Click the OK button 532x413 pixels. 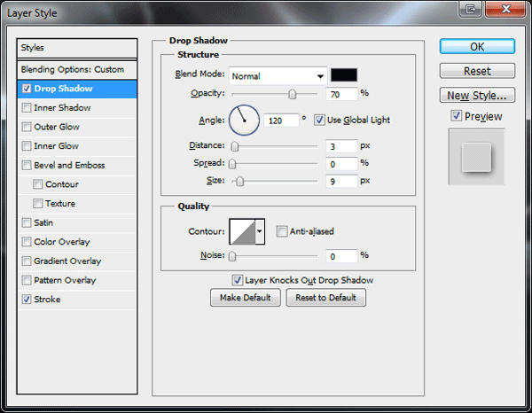(x=477, y=46)
